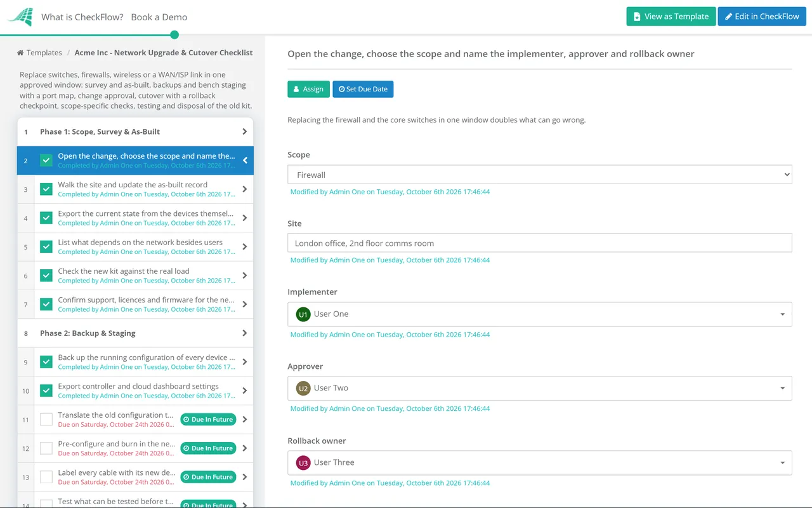Open the Approver user dropdown

click(x=540, y=388)
